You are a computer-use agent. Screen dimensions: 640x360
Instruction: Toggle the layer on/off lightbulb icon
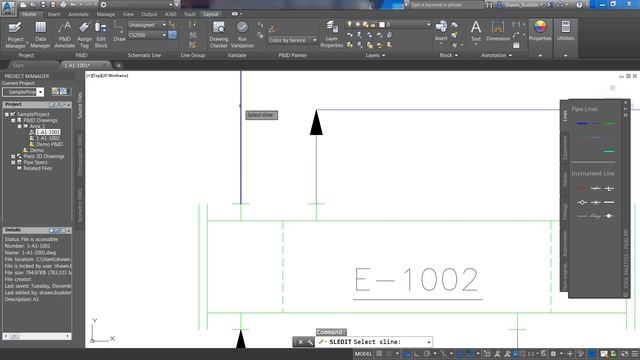coord(349,24)
